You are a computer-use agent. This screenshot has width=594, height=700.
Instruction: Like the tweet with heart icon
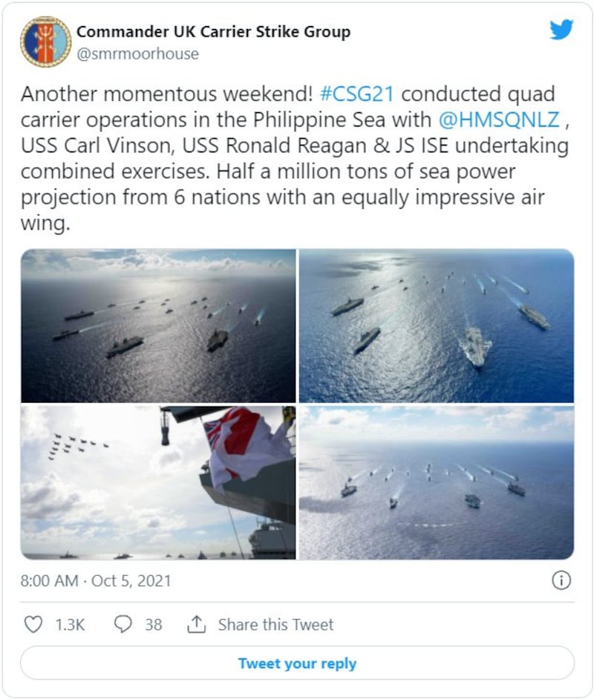33,624
